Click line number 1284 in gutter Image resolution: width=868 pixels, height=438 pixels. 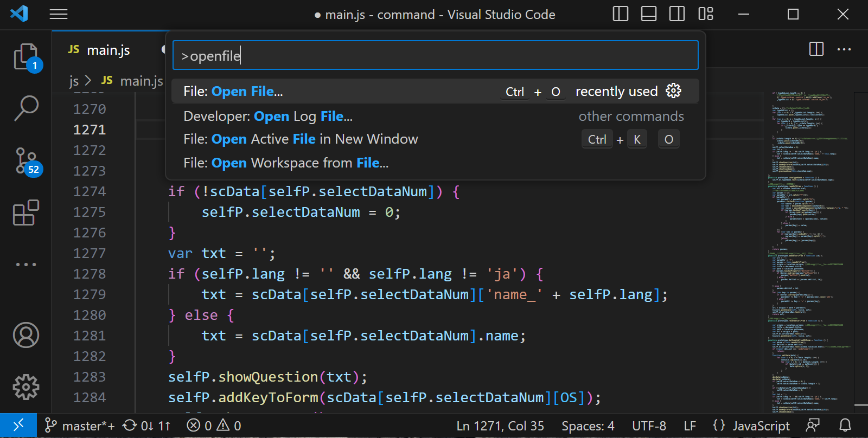tap(90, 397)
